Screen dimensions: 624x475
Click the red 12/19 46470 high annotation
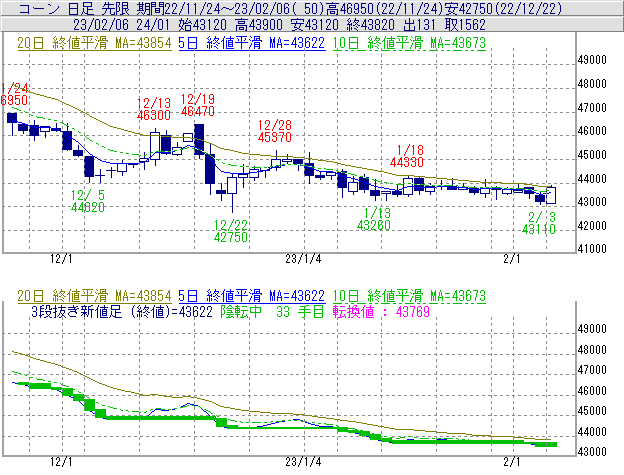tap(198, 105)
